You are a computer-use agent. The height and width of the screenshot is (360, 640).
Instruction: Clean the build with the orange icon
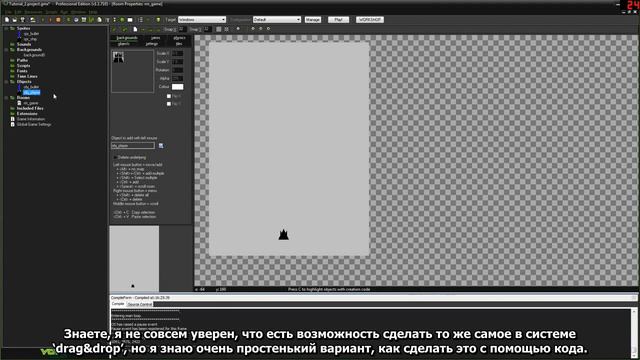pyautogui.click(x=58, y=20)
